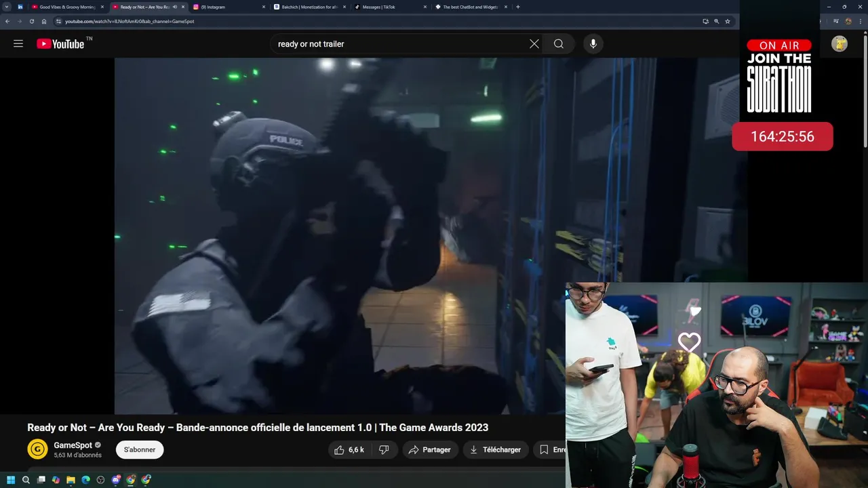Screen dimensions: 868x488
Task: Open Chrome profile avatar in toolbar
Action: pyautogui.click(x=848, y=21)
